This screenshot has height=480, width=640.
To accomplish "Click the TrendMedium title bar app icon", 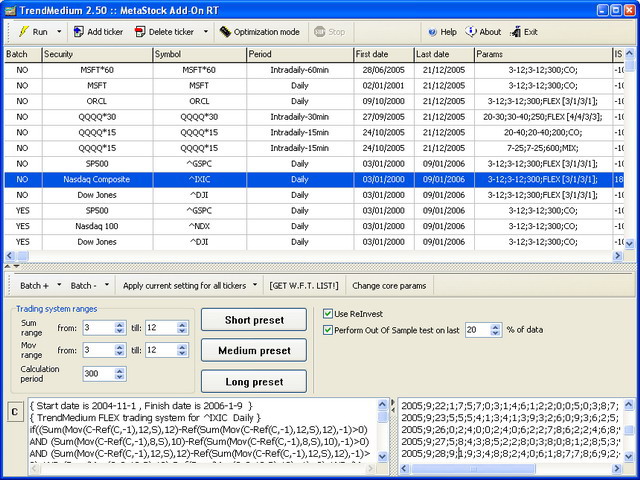I will [10, 10].
